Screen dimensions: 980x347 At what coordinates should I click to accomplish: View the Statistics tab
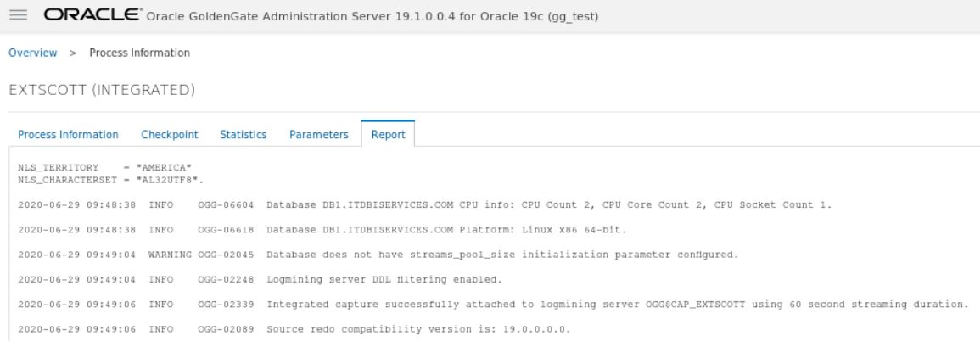(244, 134)
